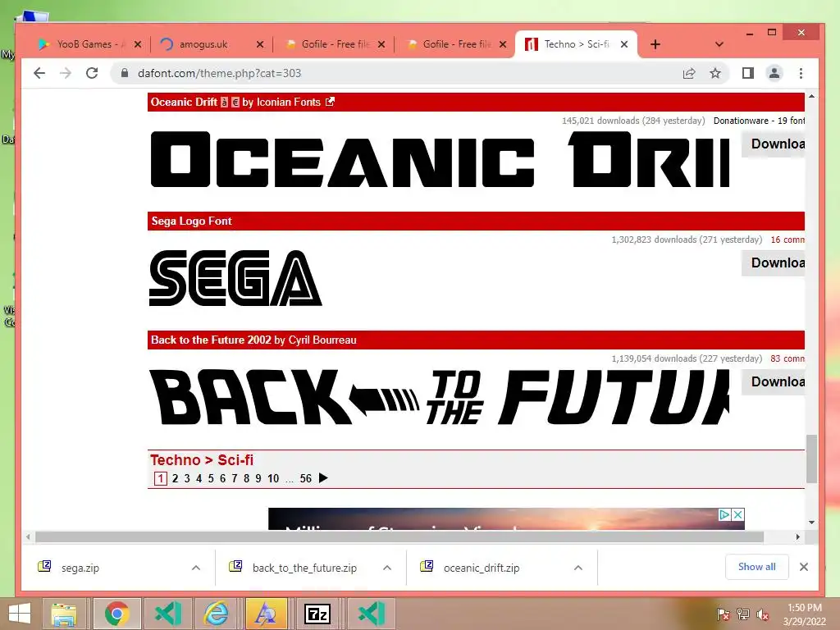Switch to the amogus.uk tab
Image resolution: width=840 pixels, height=630 pixels.
212,44
